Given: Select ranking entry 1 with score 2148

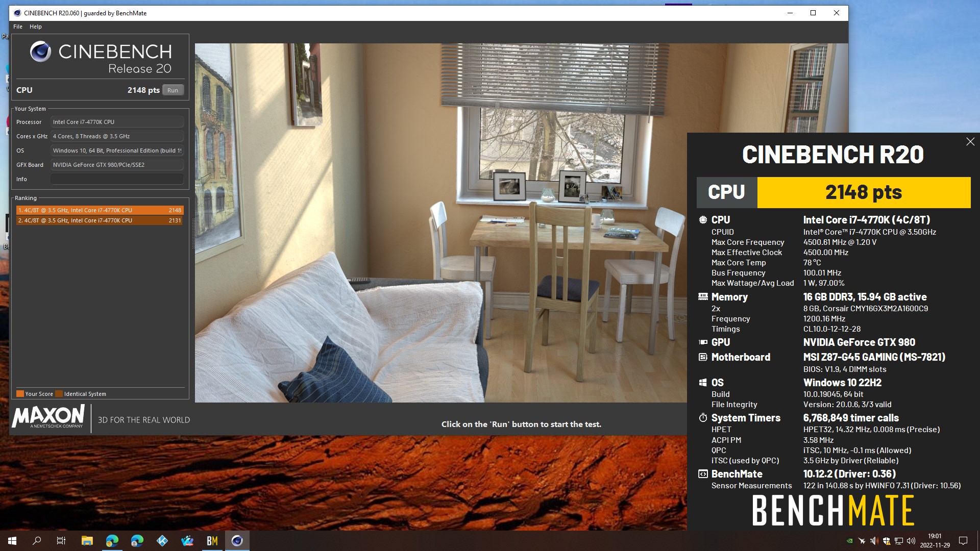Looking at the screenshot, I should [100, 210].
